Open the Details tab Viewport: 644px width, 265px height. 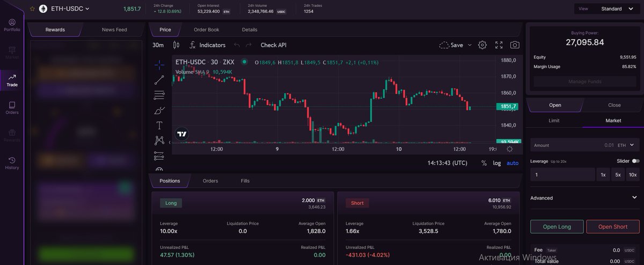point(250,30)
